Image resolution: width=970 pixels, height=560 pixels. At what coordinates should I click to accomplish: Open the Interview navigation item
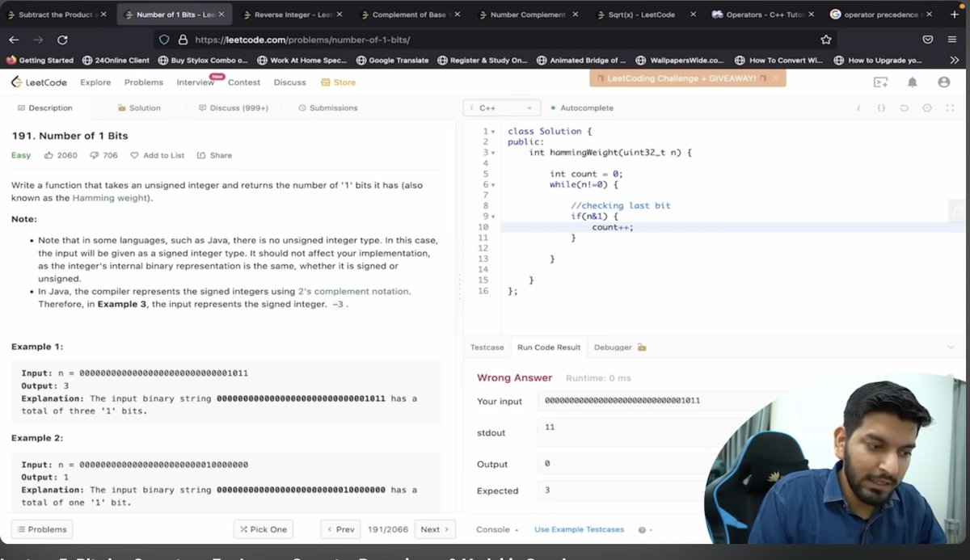pos(196,82)
